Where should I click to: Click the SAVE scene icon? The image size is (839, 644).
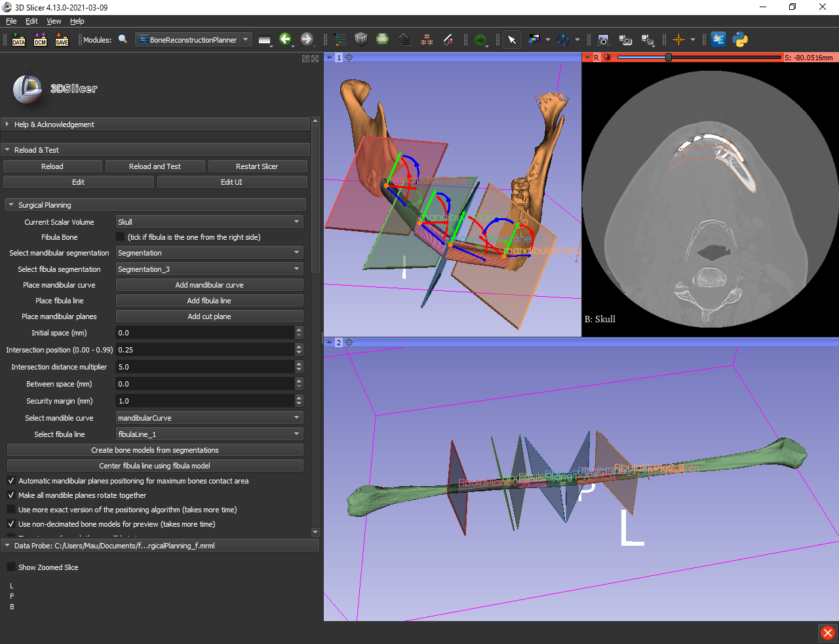click(62, 40)
